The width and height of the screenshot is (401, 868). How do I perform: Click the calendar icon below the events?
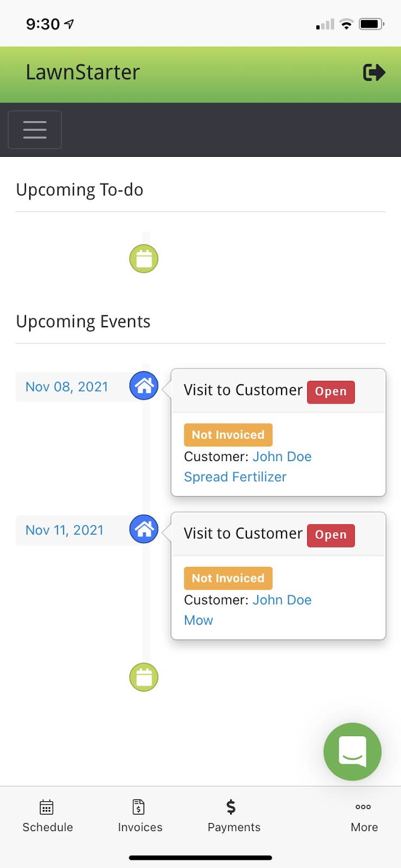click(x=144, y=677)
